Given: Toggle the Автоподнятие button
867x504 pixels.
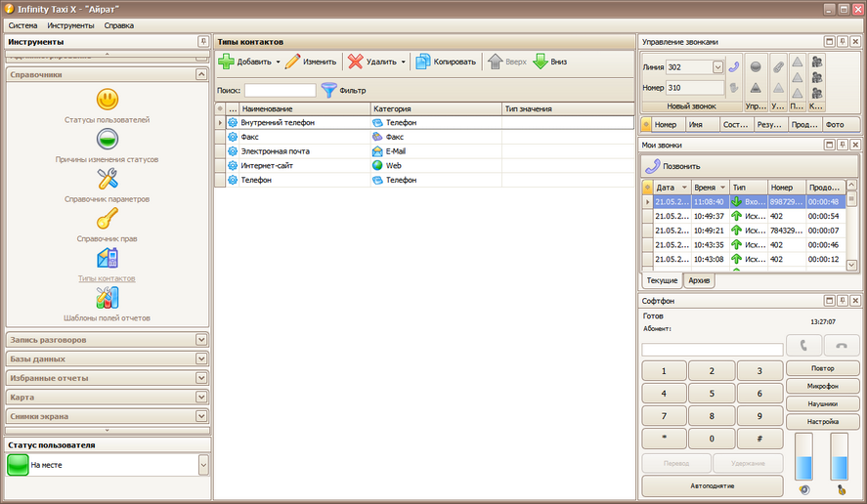Looking at the screenshot, I should [713, 485].
